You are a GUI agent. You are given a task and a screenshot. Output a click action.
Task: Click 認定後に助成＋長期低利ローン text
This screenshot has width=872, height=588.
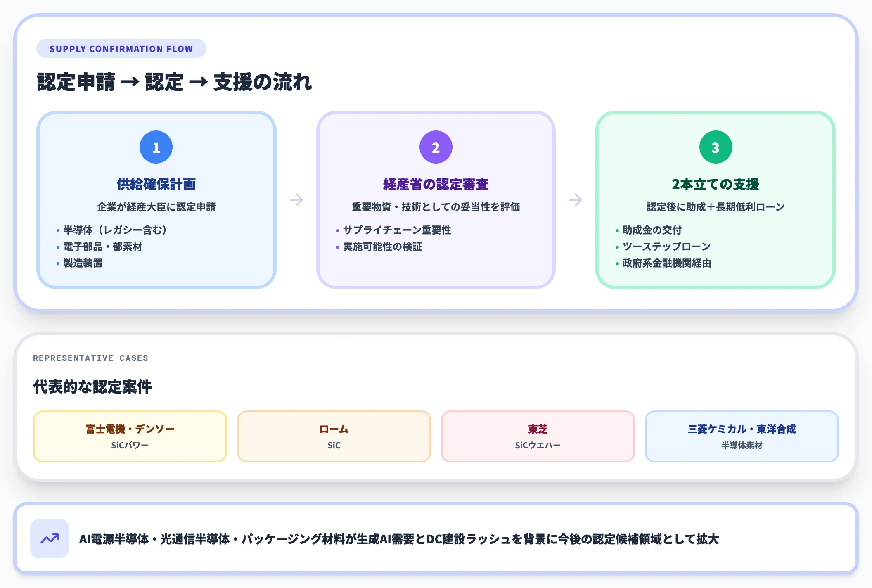pos(716,207)
